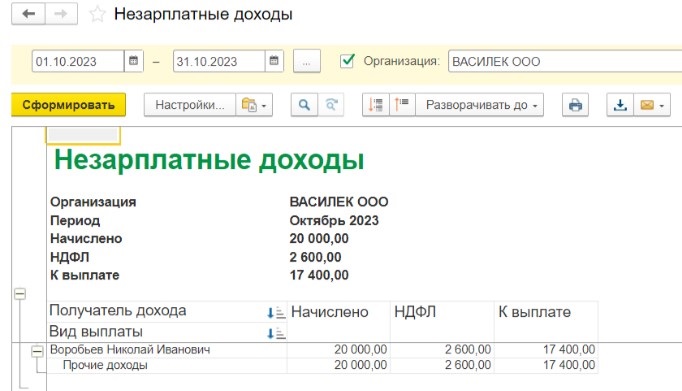This screenshot has height=391, width=682.
Task: Edit the end date field 31.10.2023
Action: tap(219, 61)
